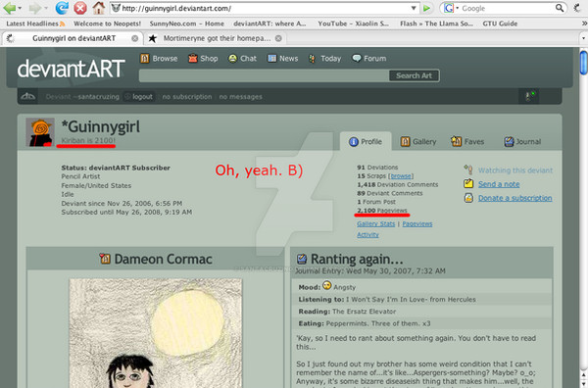Open the Shop section
588x388 pixels.
pyautogui.click(x=203, y=59)
